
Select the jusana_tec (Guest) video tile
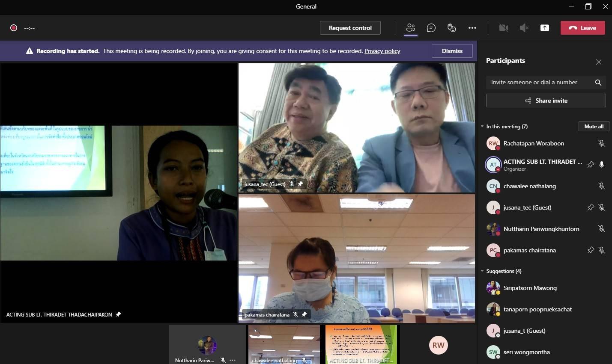pyautogui.click(x=357, y=128)
